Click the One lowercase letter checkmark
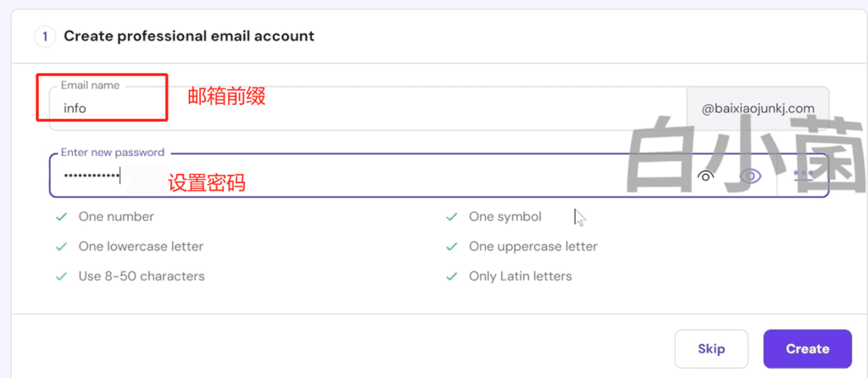868x378 pixels. pyautogui.click(x=61, y=247)
